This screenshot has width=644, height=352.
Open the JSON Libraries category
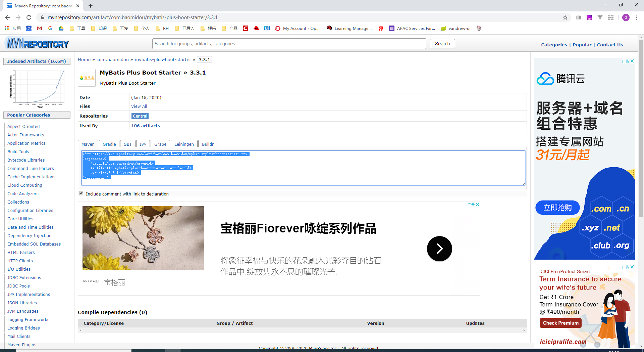pyautogui.click(x=22, y=303)
